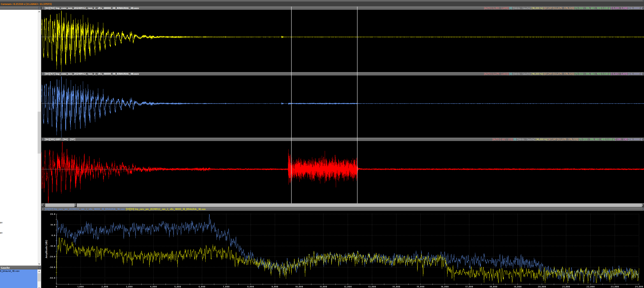Click the spectrum panel header icon
644x288 pixels.
[43, 209]
